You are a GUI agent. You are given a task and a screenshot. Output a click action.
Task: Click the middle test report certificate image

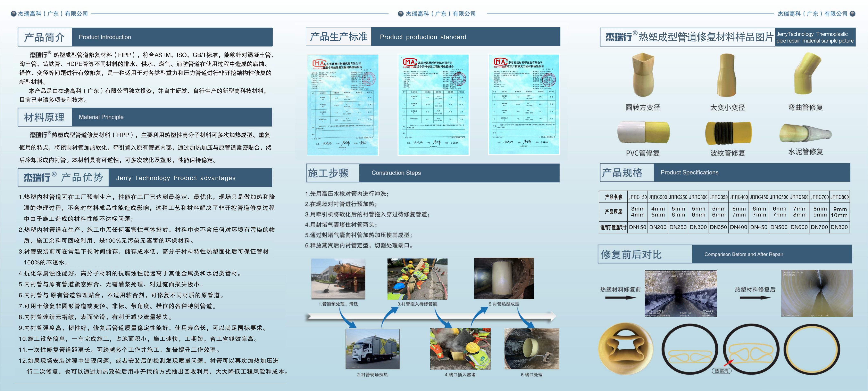pos(433,105)
